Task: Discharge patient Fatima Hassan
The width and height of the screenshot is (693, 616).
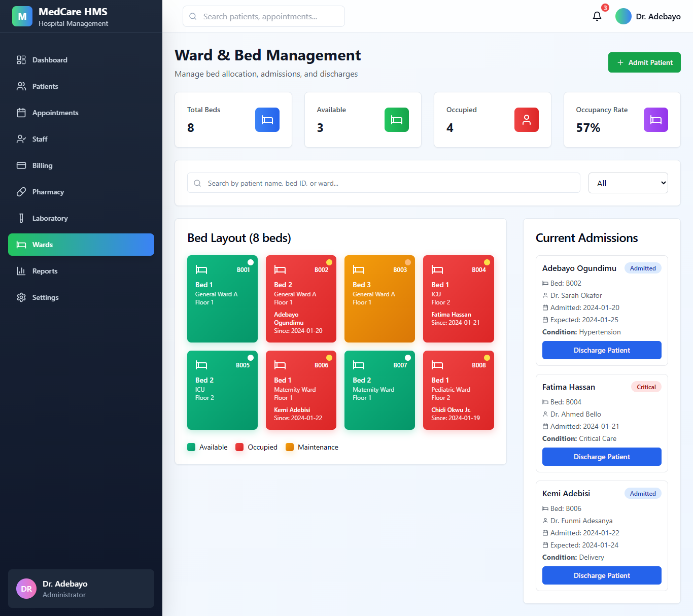Action: tap(602, 457)
